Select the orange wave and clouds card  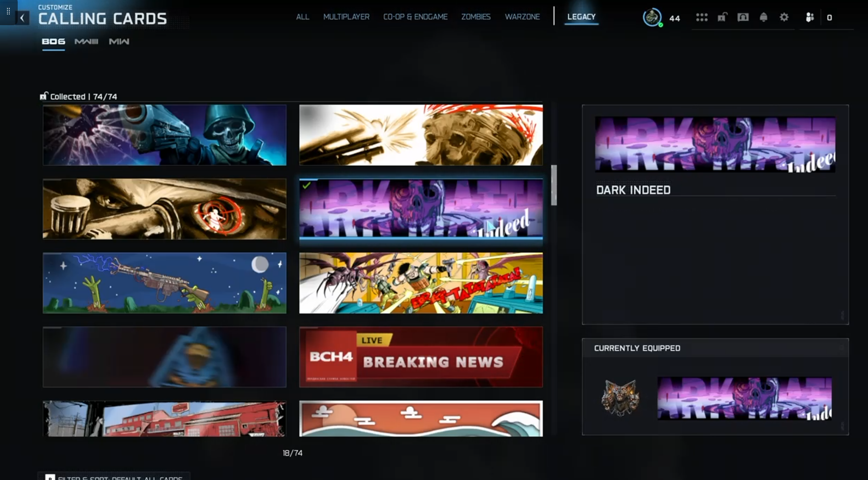coord(421,418)
